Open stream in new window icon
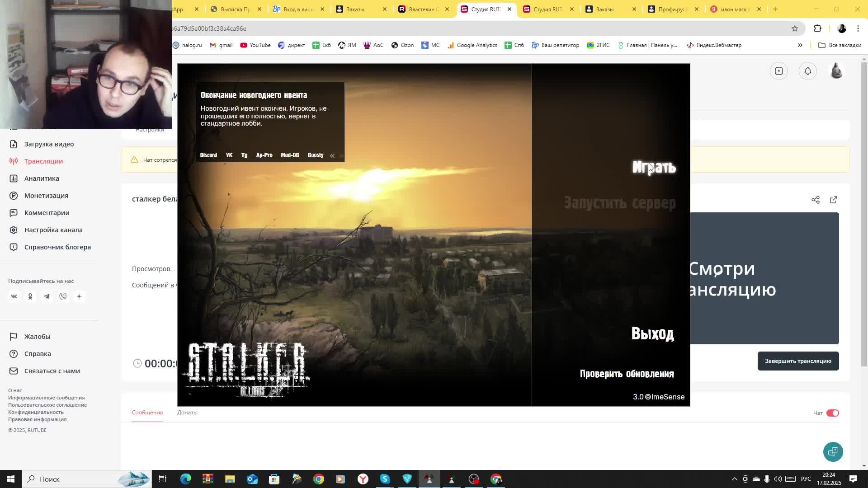Image resolution: width=868 pixels, height=488 pixels. pyautogui.click(x=834, y=200)
